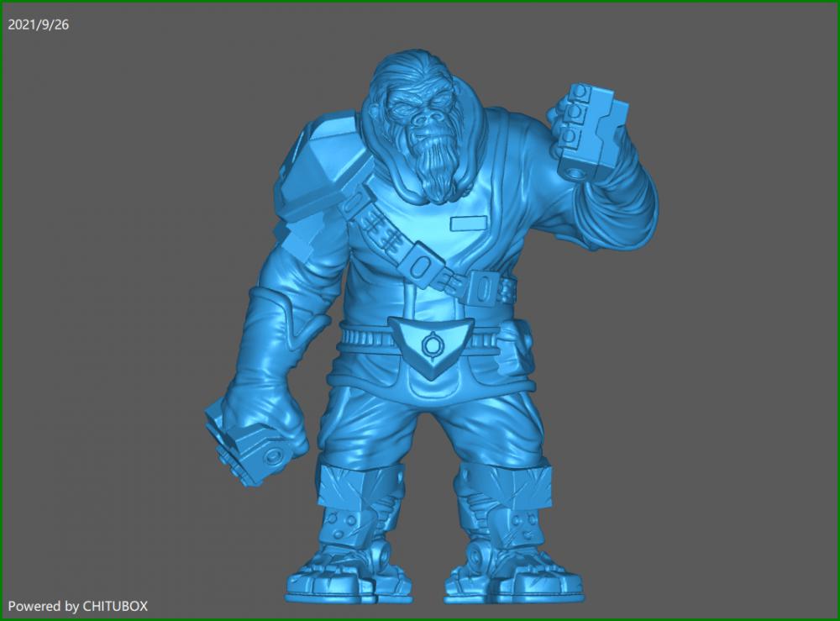Click the green border at the top edge

click(x=420, y=3)
